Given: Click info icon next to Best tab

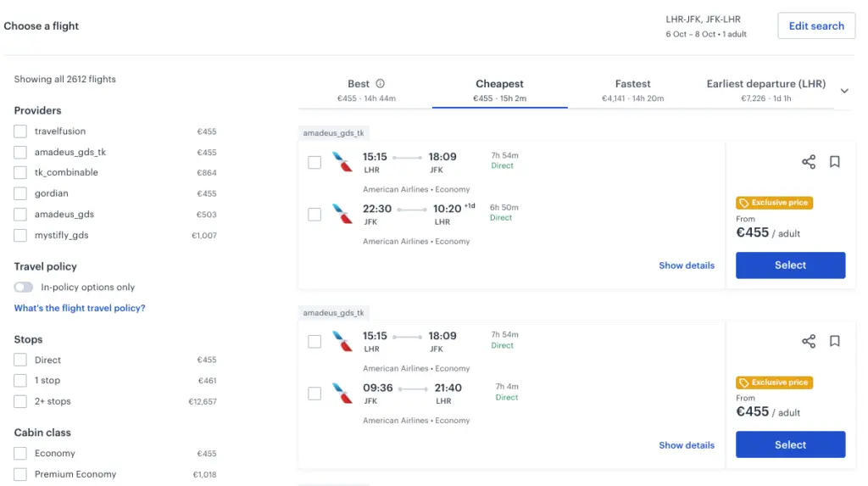Looking at the screenshot, I should 380,83.
